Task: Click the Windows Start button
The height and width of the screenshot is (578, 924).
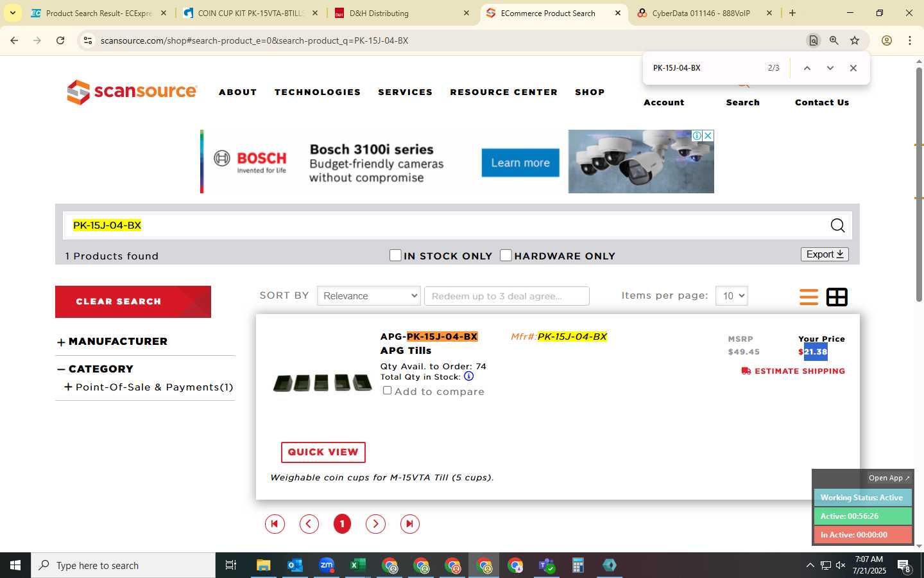Action: (x=15, y=565)
